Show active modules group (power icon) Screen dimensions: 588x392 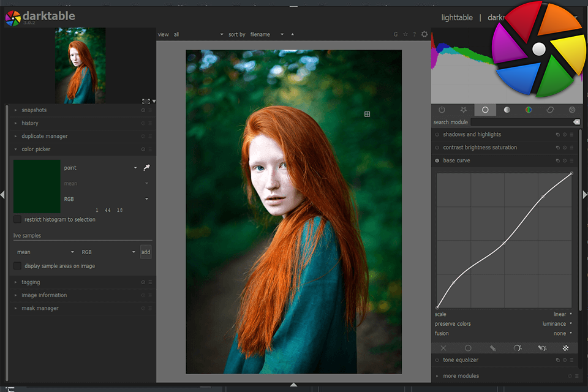click(442, 110)
